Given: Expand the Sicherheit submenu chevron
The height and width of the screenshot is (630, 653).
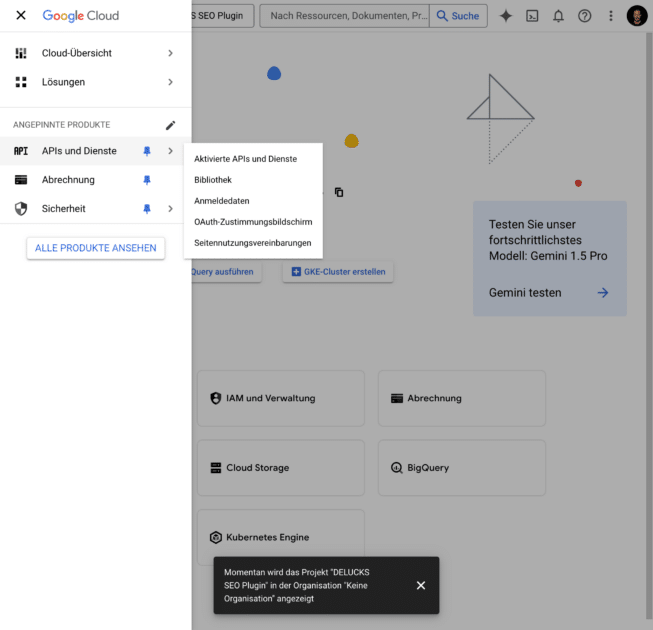Looking at the screenshot, I should coord(170,209).
